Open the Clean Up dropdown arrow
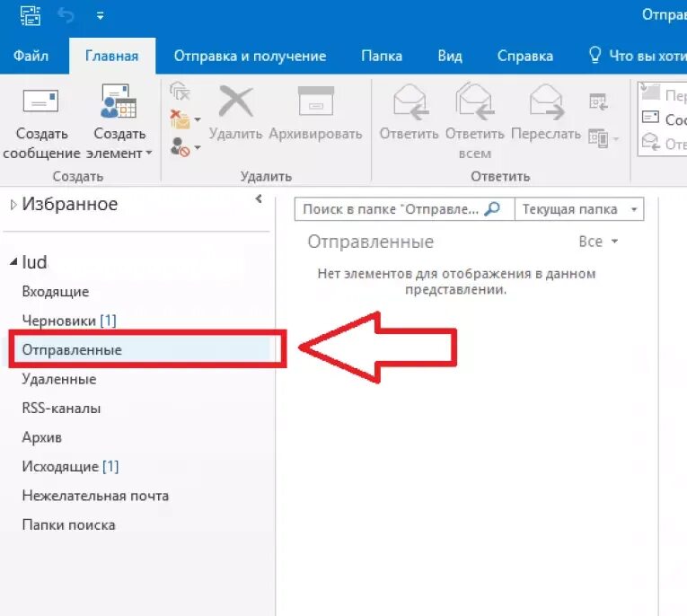The width and height of the screenshot is (687, 616). pos(198,119)
